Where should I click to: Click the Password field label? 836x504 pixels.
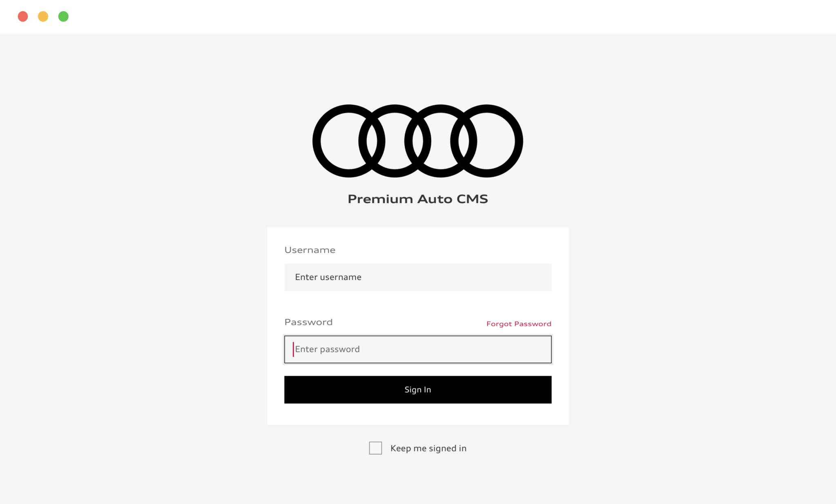tap(308, 322)
